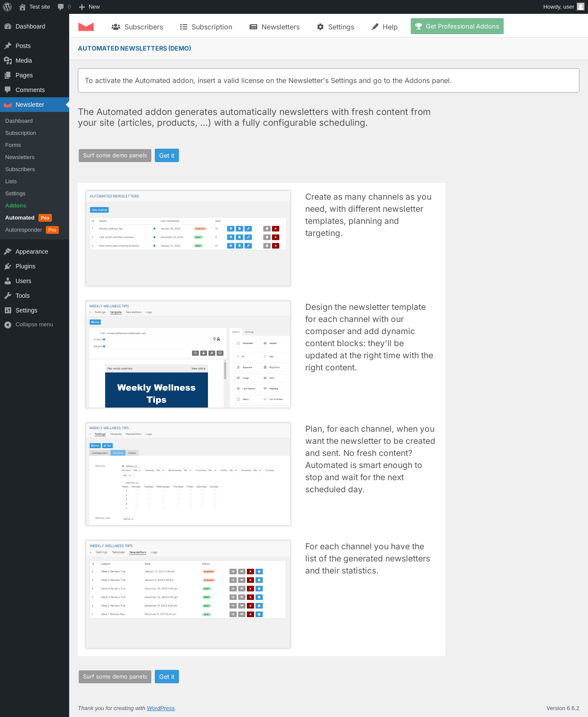The height and width of the screenshot is (717, 588).
Task: Click Surf some demo panels below the screenshots
Action: click(115, 677)
